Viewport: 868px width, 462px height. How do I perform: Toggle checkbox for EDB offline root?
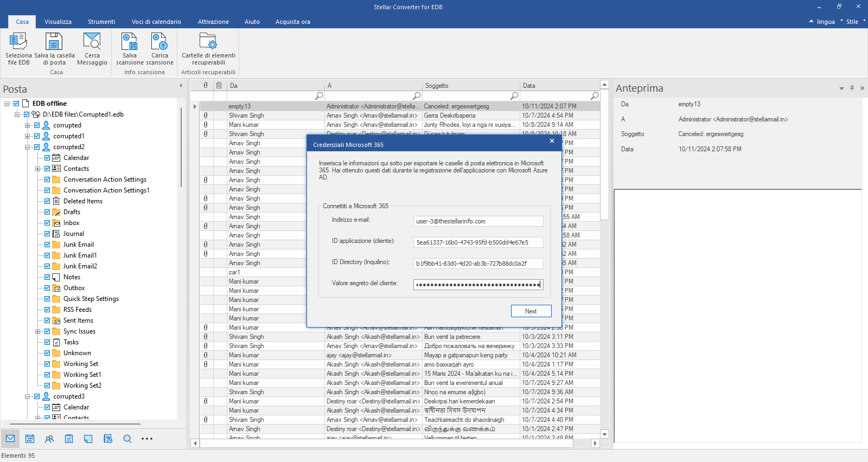(x=16, y=103)
